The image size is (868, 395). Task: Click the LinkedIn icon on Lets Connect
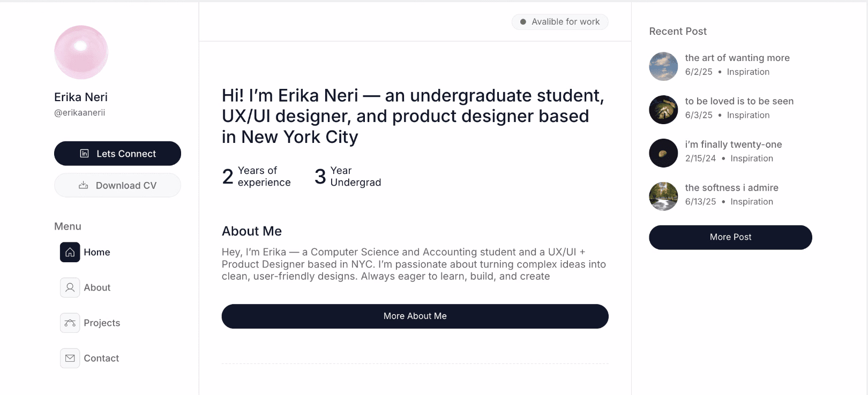(x=84, y=153)
